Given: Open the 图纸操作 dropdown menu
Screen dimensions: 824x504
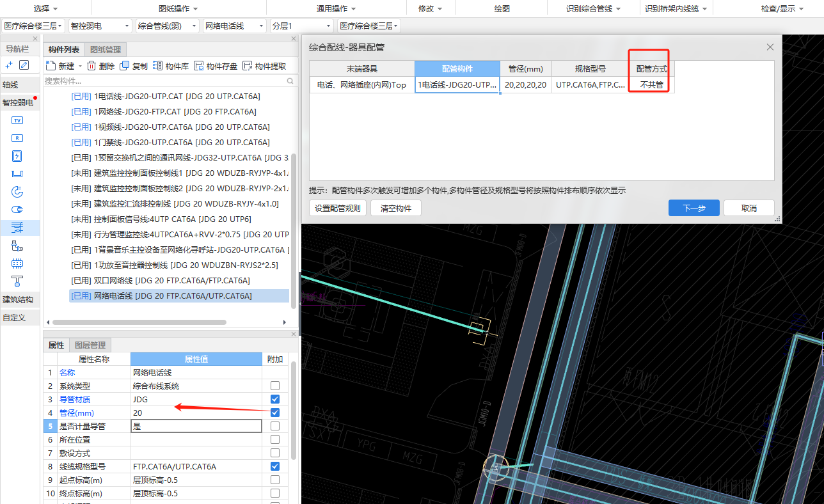Looking at the screenshot, I should coord(178,8).
